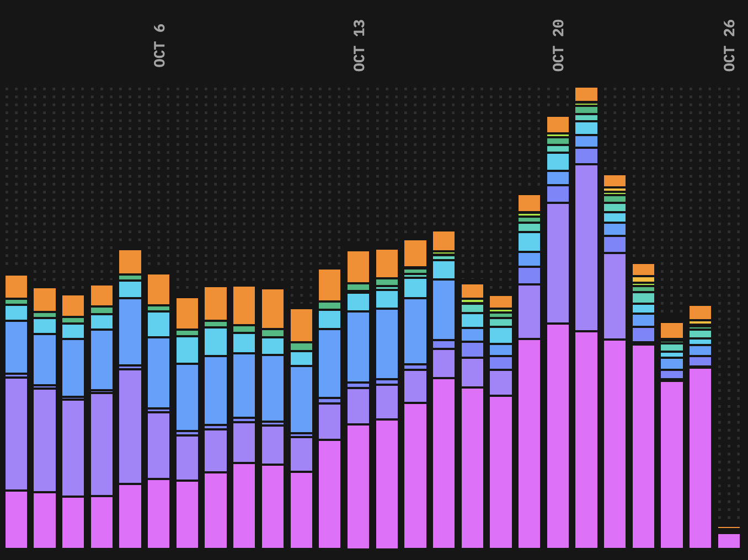Select the orange top segment of the Oct 6 bar

(x=159, y=289)
